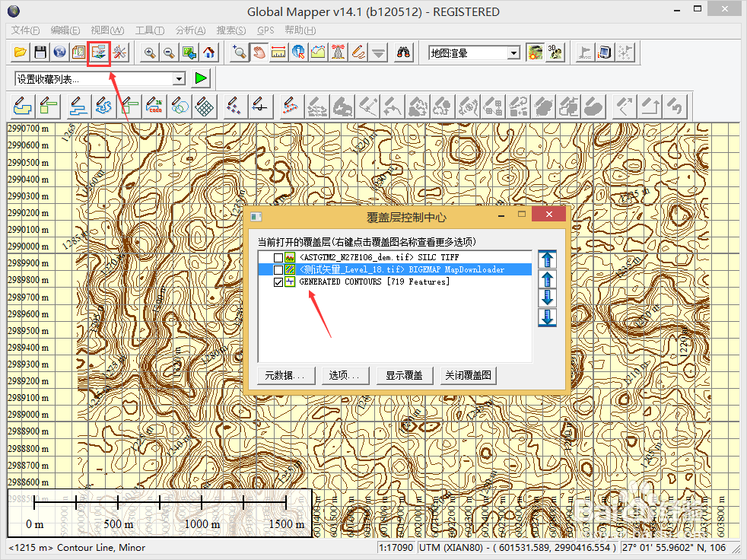Select the create grid tool

205,106
